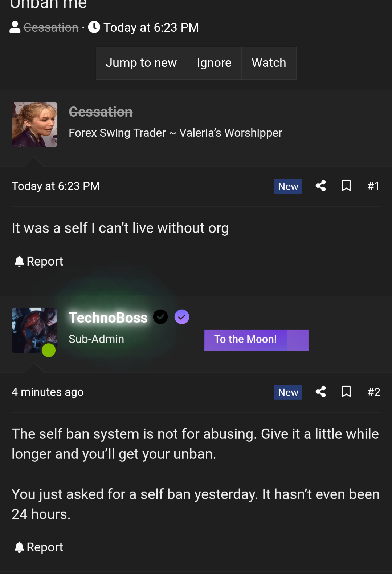Open TechnoBoss's profile picture

coord(34,331)
